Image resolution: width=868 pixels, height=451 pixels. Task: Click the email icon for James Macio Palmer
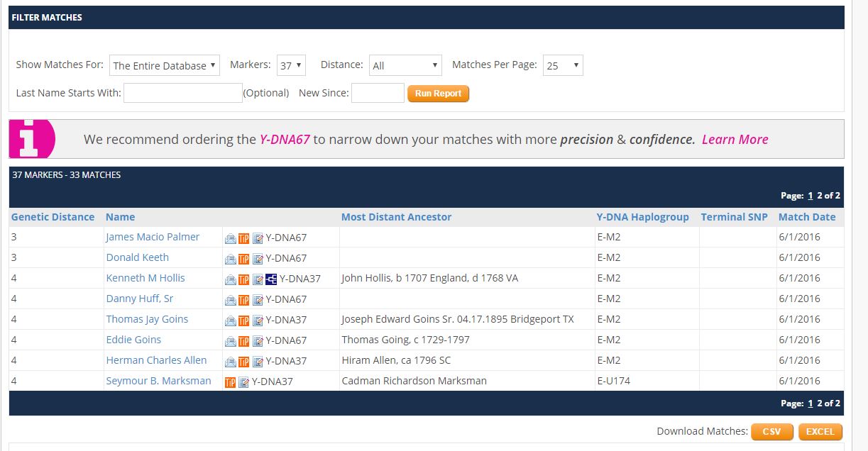[230, 238]
